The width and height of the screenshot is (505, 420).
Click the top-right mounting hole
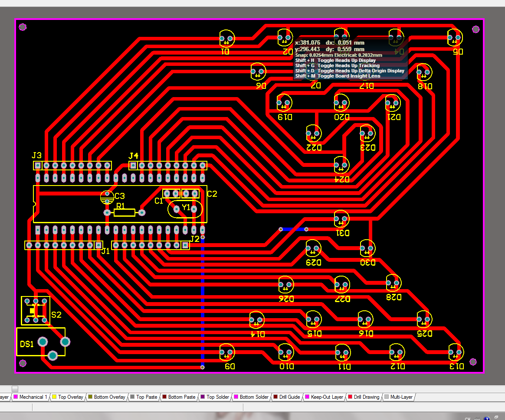tap(475, 29)
